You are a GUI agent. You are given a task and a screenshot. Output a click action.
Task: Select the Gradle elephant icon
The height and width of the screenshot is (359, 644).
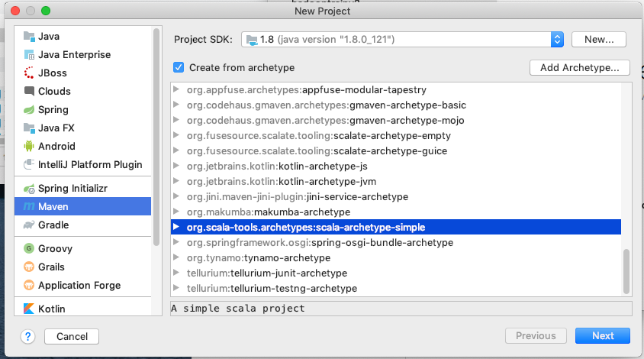tap(29, 225)
